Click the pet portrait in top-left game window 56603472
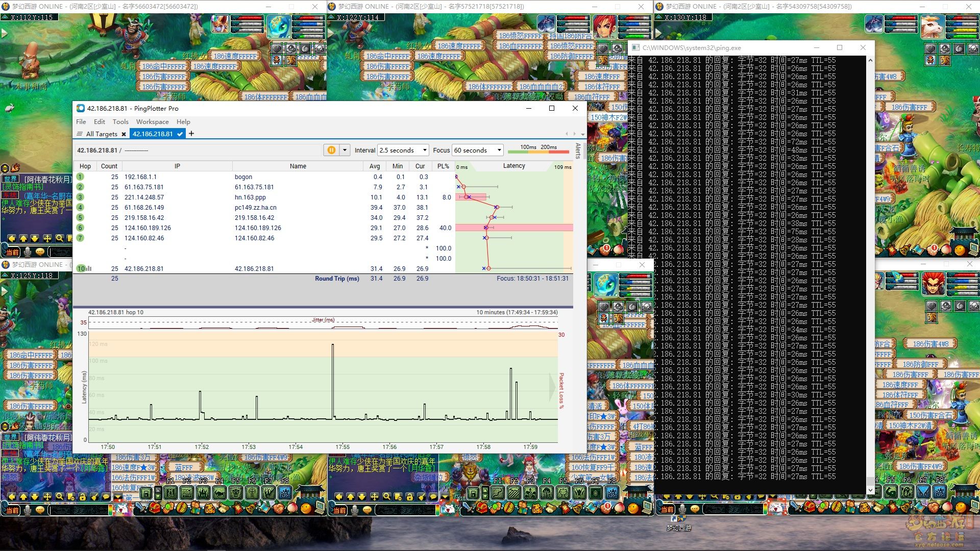This screenshot has width=980, height=551. coord(220,24)
